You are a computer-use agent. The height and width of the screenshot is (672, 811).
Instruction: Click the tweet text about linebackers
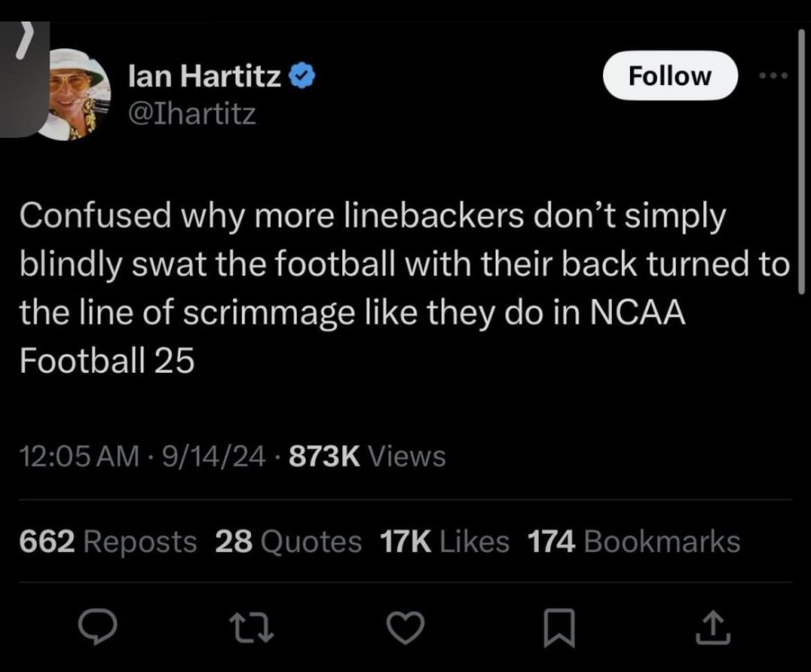point(403,289)
